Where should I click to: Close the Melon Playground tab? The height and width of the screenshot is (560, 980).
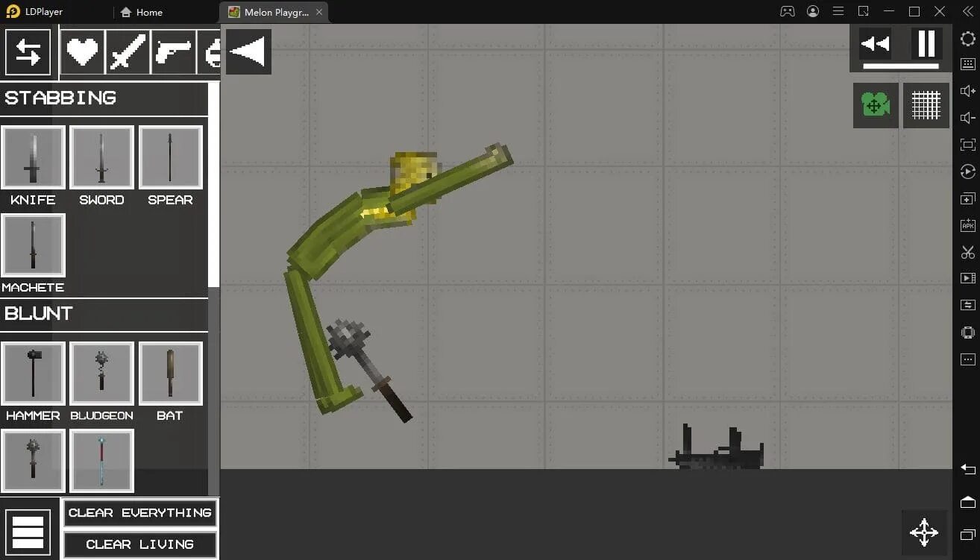[x=320, y=13]
